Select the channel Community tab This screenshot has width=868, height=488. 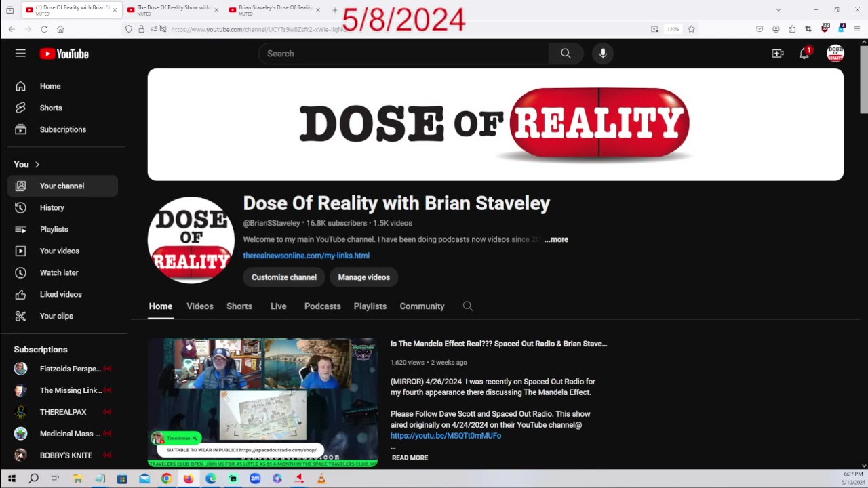pyautogui.click(x=422, y=306)
